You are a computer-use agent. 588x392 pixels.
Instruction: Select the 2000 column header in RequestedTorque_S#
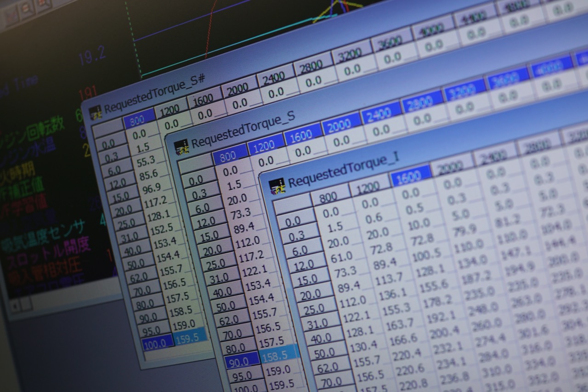(238, 87)
